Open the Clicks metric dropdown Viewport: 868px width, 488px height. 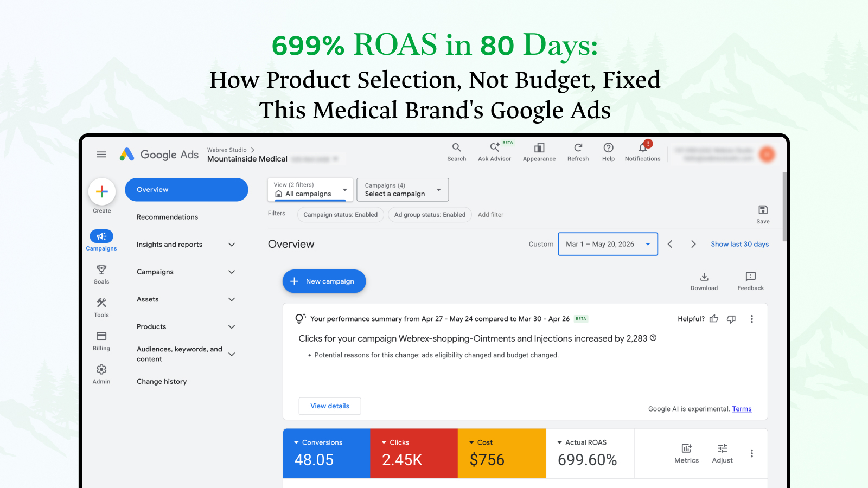coord(395,442)
